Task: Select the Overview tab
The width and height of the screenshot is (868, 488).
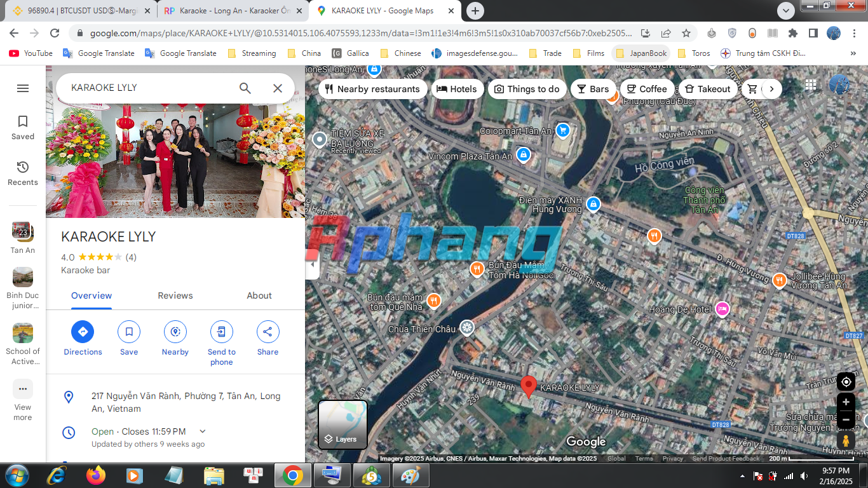Action: click(x=92, y=295)
